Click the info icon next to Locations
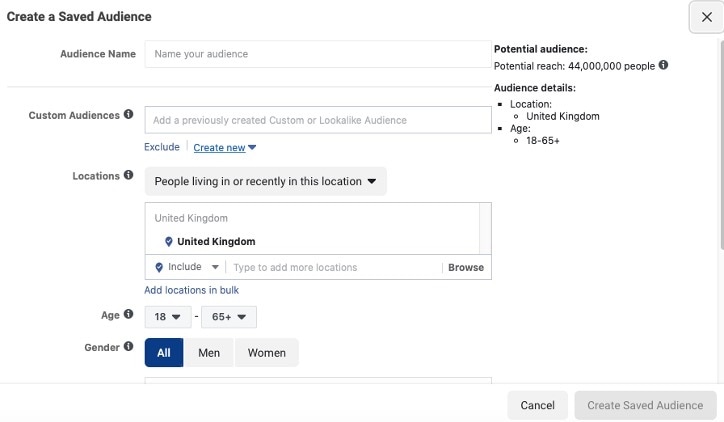Screen dimensions: 724x422 click(128, 175)
